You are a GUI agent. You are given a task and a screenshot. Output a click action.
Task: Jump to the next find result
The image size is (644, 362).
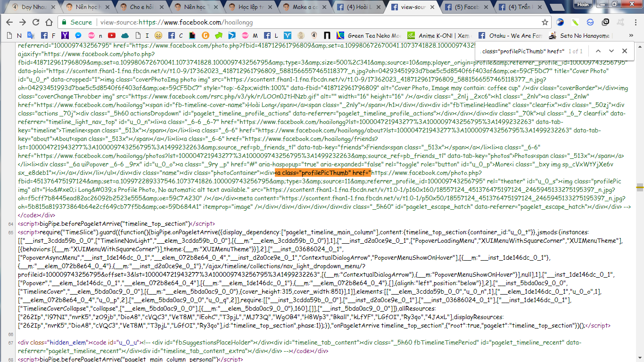coord(611,51)
